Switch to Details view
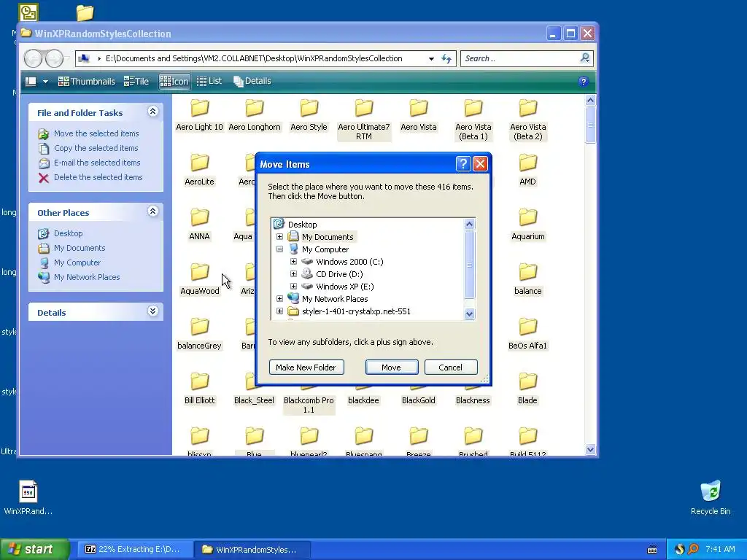Image resolution: width=747 pixels, height=560 pixels. 252,82
